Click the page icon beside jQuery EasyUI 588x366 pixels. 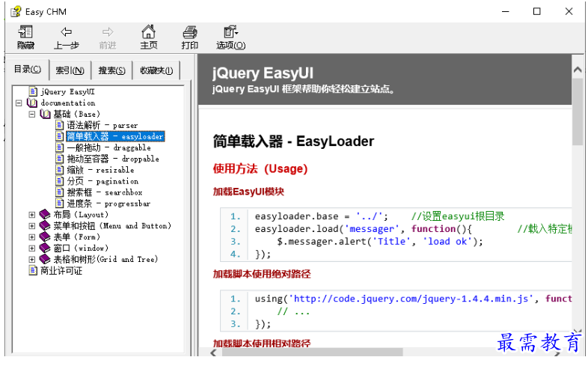coord(33,91)
